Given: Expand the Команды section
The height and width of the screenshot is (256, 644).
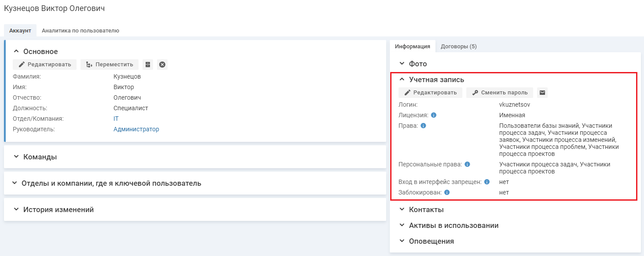Looking at the screenshot, I should 16,157.
